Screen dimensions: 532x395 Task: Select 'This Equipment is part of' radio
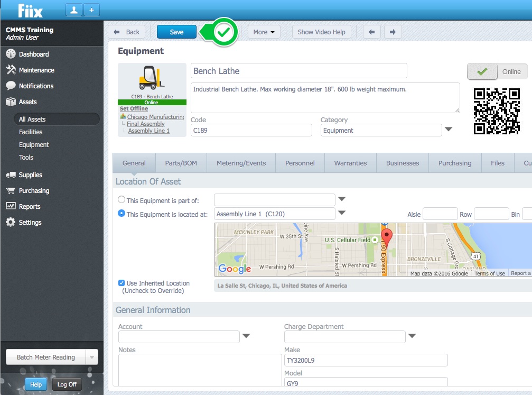122,200
